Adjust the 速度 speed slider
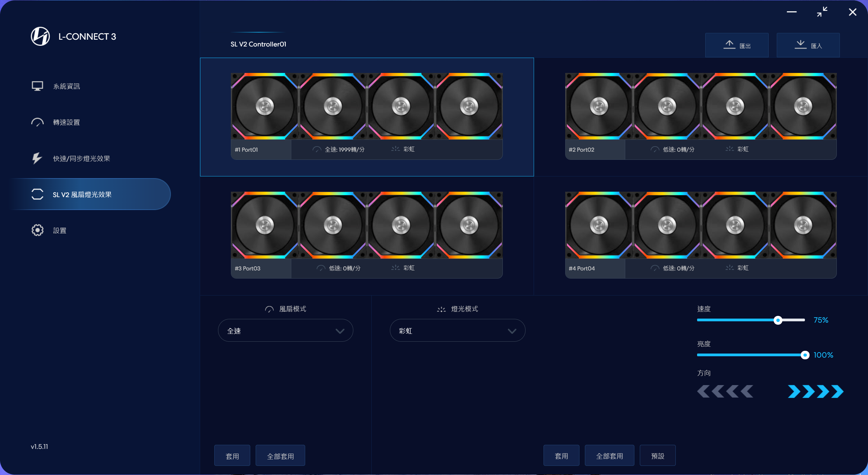 [x=751, y=320]
